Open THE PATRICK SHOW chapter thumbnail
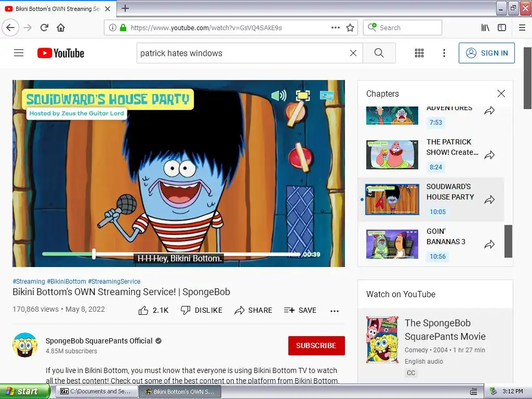The image size is (532, 399). (392, 154)
